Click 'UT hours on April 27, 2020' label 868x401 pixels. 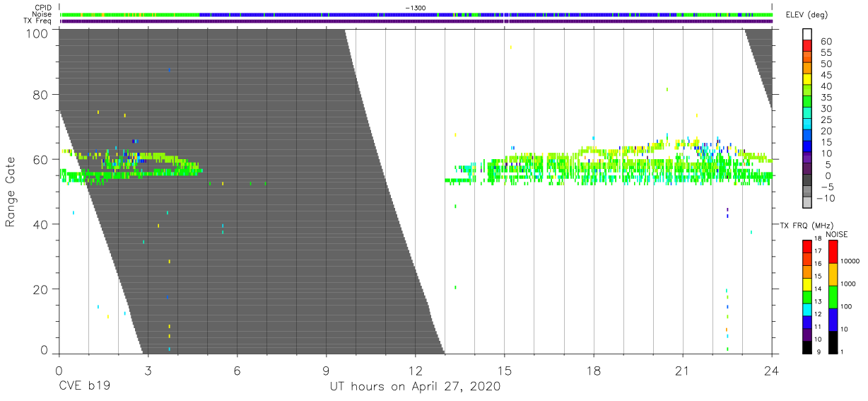click(415, 387)
